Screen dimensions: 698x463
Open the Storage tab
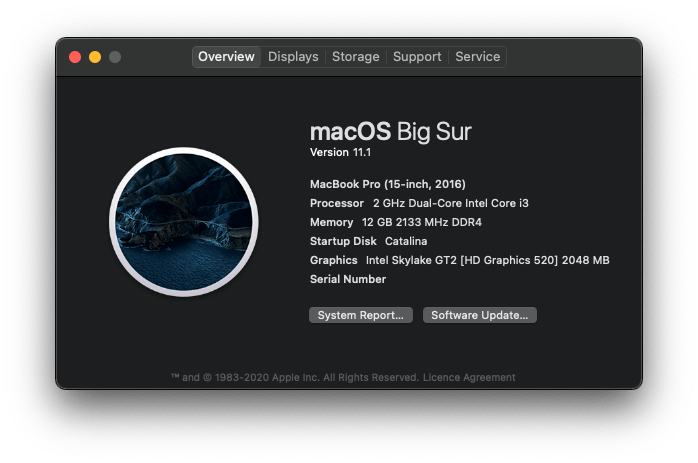pos(356,57)
